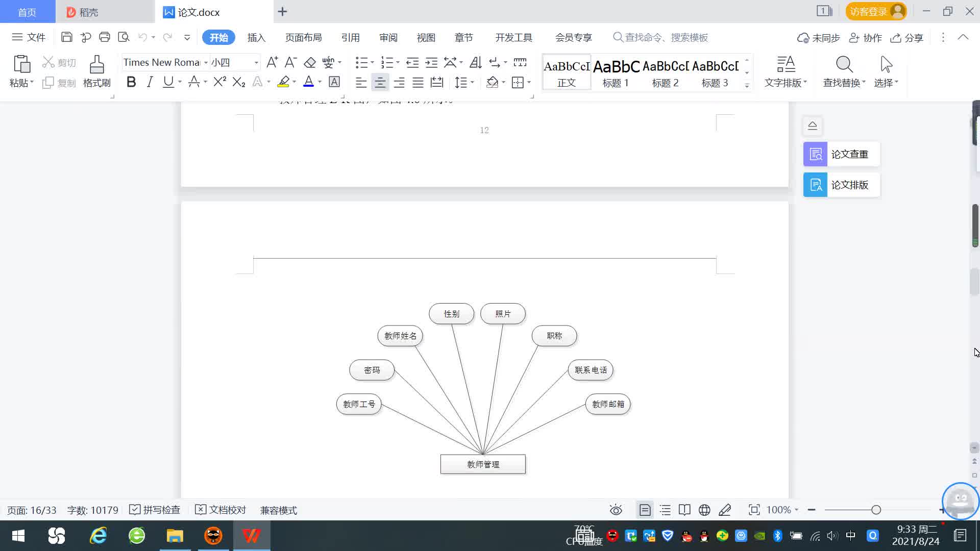Apply Bold formatting
Screen dimensions: 980x551
(131, 82)
